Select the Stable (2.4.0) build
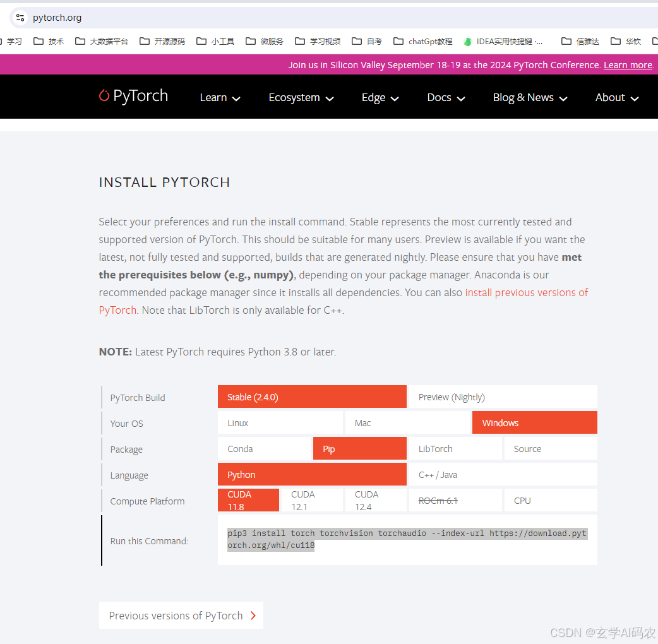Screen dimensions: 658x644 click(312, 397)
